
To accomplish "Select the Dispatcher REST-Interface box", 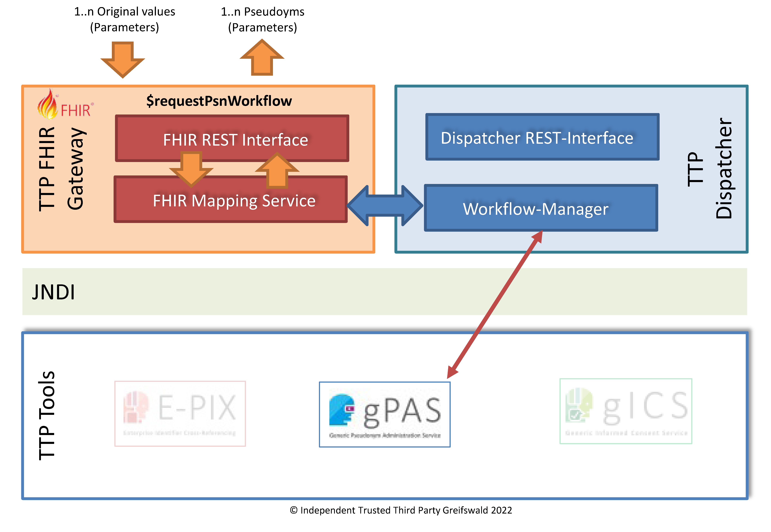I will click(x=542, y=137).
